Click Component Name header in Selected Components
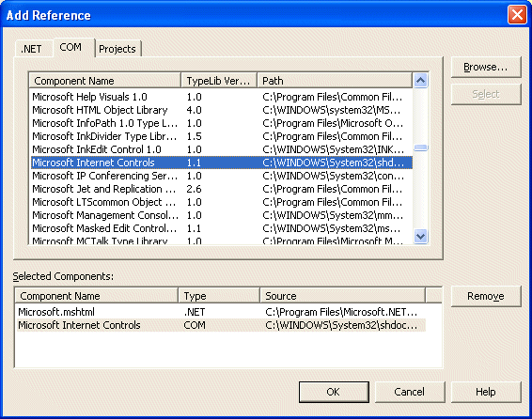This screenshot has width=532, height=419. click(97, 296)
